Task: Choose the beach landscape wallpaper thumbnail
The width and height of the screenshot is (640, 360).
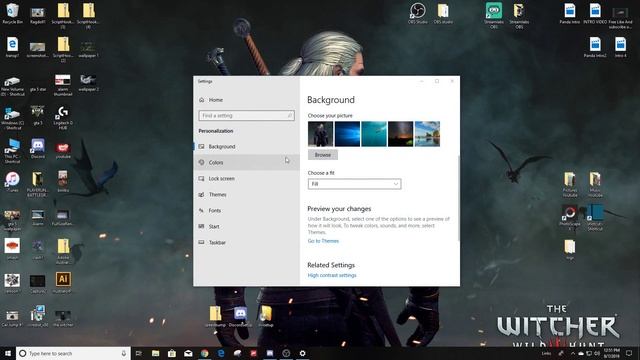Action: (x=427, y=134)
